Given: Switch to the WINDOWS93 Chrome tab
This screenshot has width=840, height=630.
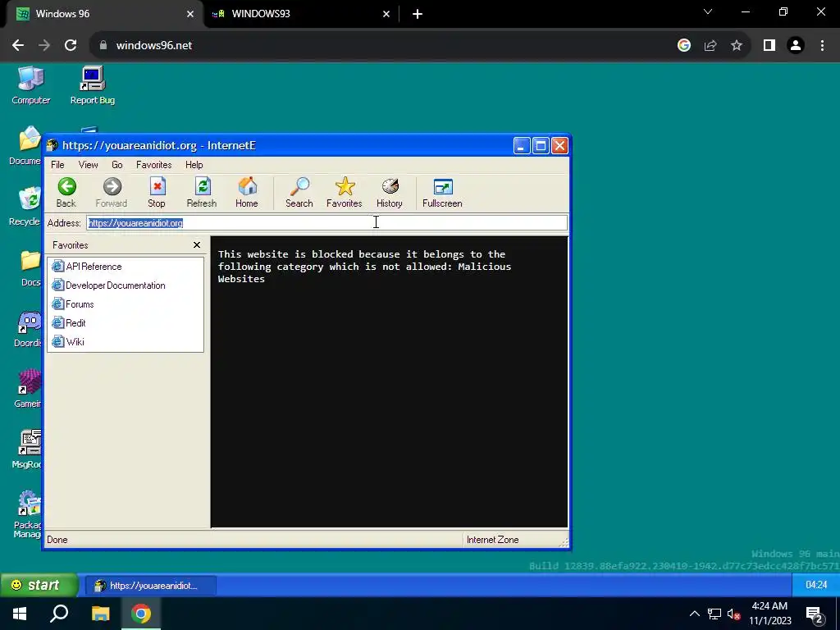Looking at the screenshot, I should pyautogui.click(x=300, y=14).
